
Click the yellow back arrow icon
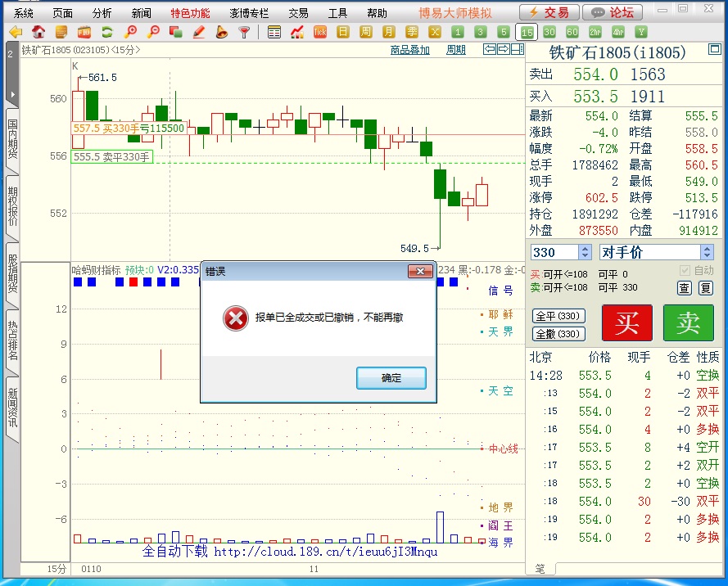point(15,32)
